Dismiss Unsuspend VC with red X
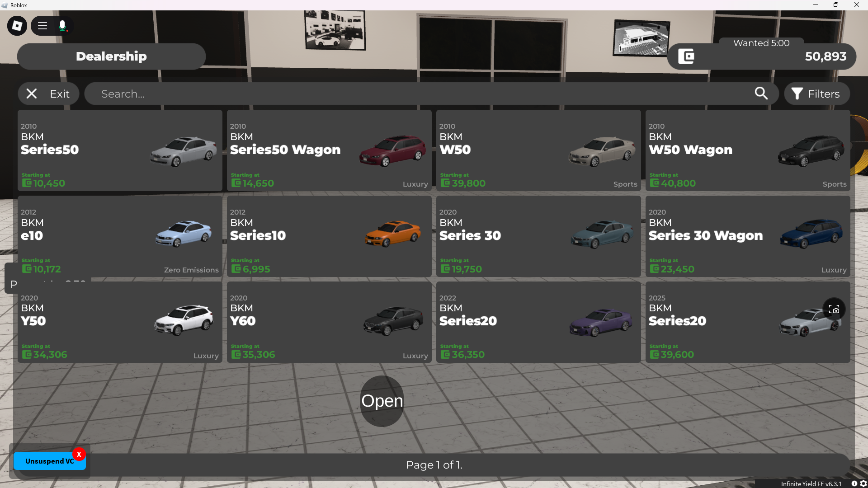This screenshot has width=868, height=488. click(79, 454)
